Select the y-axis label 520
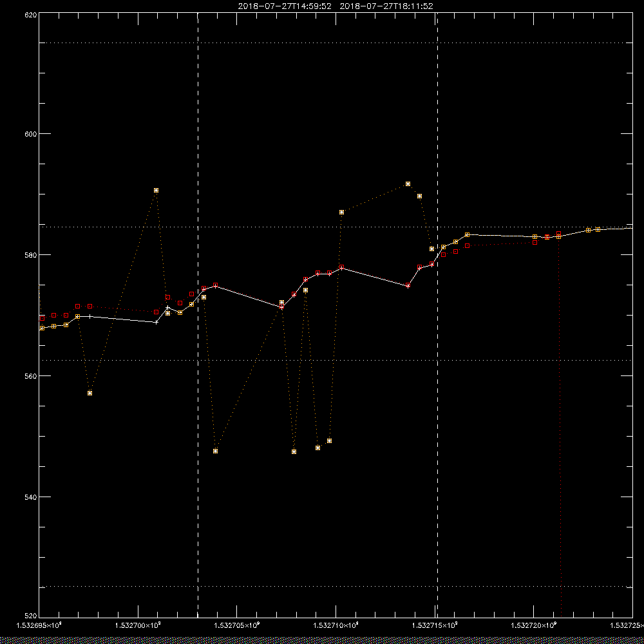Viewport: 644px width, 644px height. point(31,616)
